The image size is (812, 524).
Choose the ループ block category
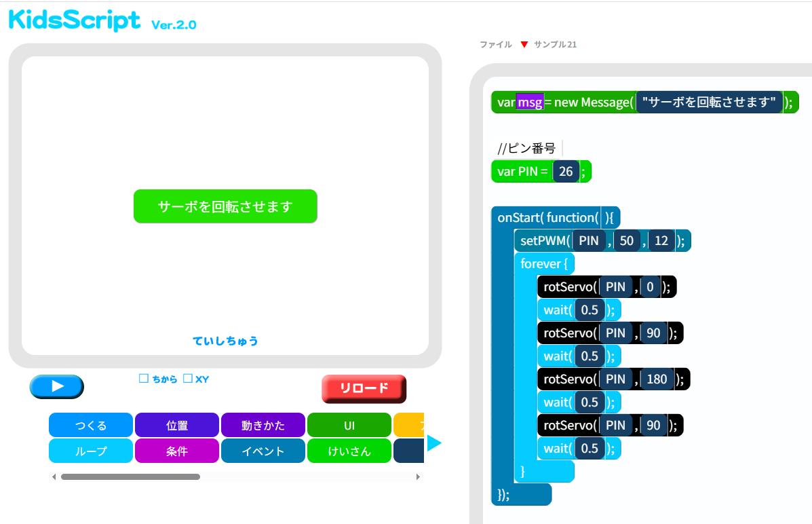pyautogui.click(x=91, y=451)
